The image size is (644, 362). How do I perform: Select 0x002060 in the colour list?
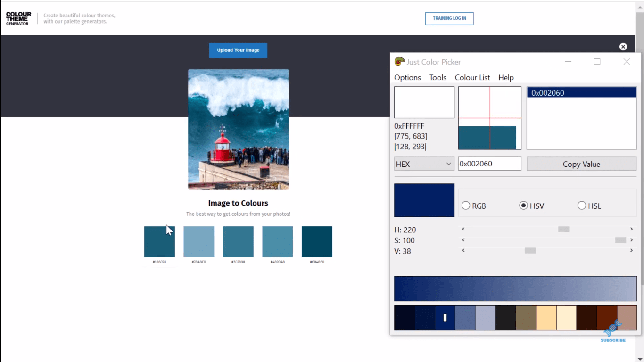click(582, 93)
